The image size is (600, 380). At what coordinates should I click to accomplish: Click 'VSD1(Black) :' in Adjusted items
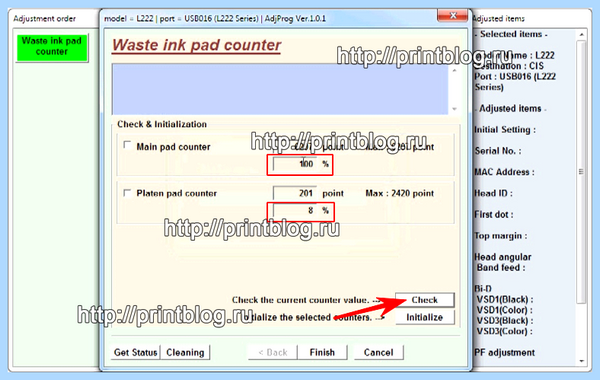click(505, 299)
